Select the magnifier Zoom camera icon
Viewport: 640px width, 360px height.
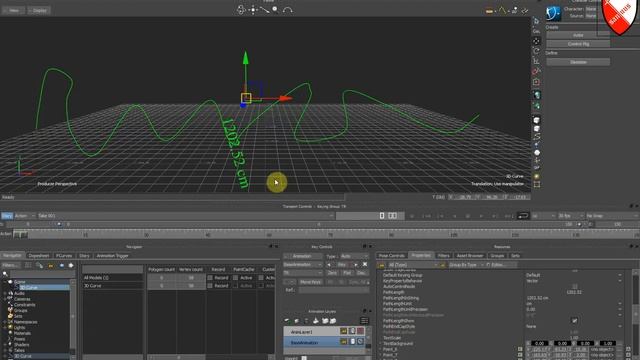276,9
